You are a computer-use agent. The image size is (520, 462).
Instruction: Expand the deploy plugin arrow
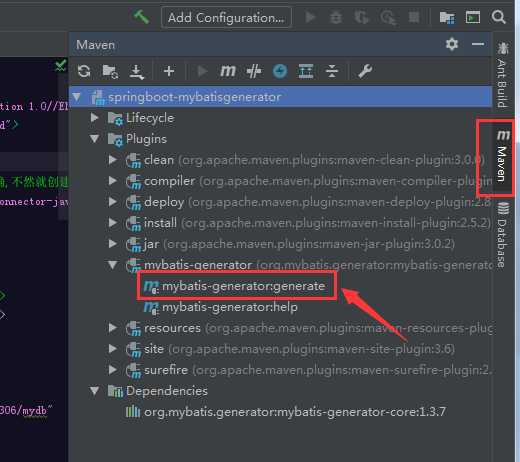[113, 202]
